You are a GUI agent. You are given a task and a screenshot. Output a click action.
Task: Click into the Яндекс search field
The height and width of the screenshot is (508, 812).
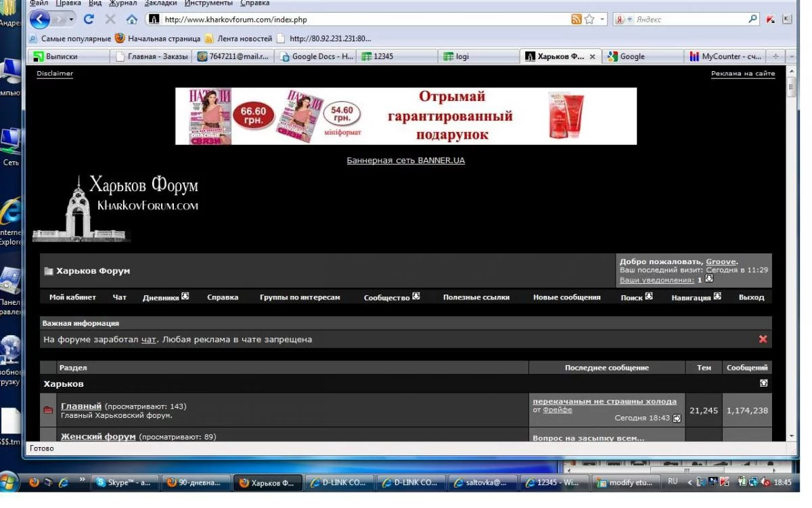point(690,20)
